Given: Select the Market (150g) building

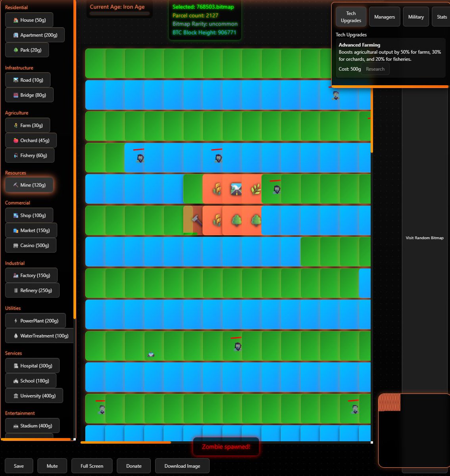Looking at the screenshot, I should (31, 230).
